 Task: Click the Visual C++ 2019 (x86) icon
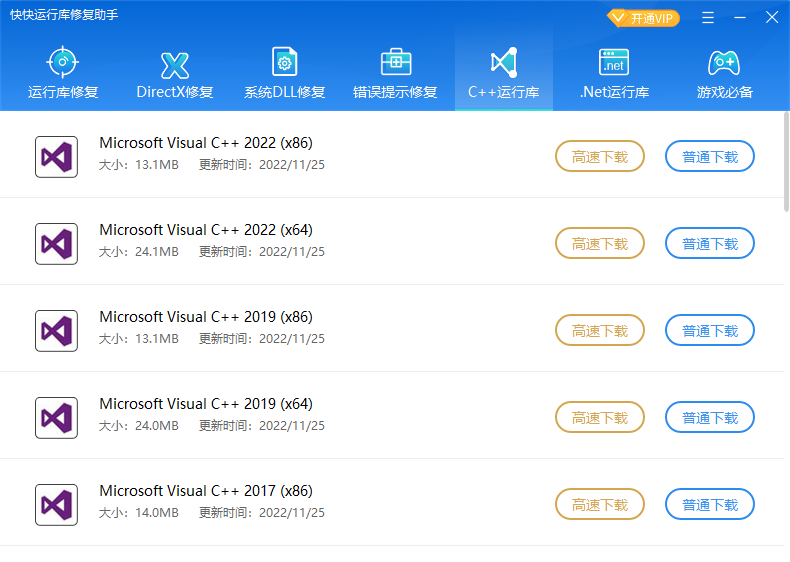(x=56, y=331)
